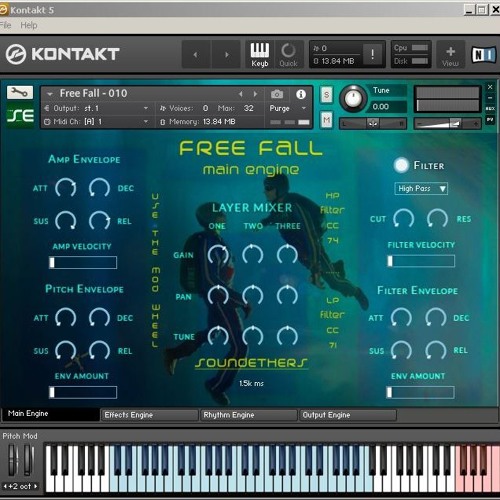Click Amp Envelope ATT knob
Viewport: 500px width, 500px height.
tap(65, 188)
